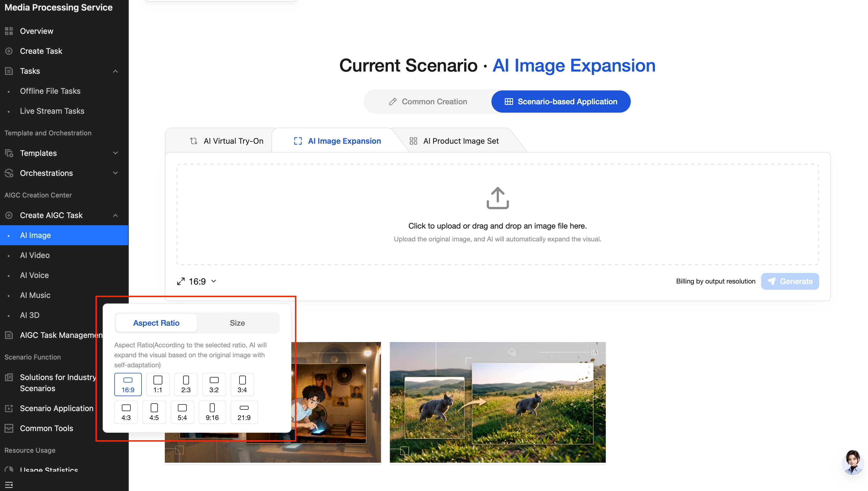Viewport: 868px width, 491px height.
Task: Switch to the Size tab
Action: tap(238, 323)
